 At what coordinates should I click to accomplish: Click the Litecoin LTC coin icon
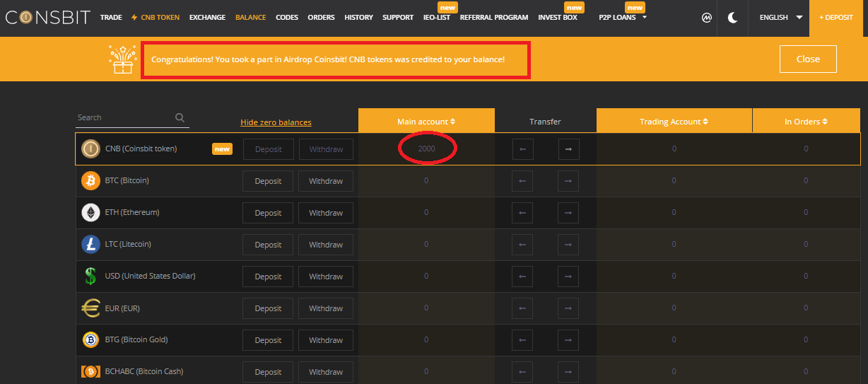(x=90, y=244)
